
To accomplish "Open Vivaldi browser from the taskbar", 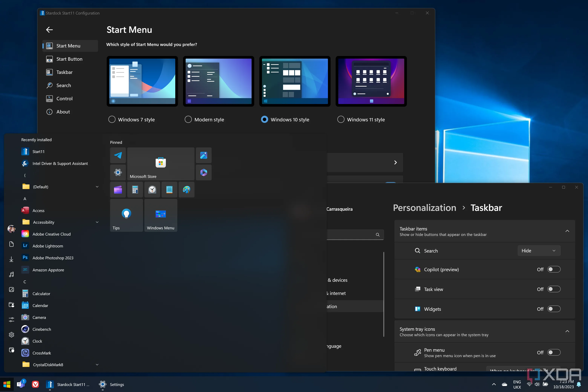I will pos(35,384).
